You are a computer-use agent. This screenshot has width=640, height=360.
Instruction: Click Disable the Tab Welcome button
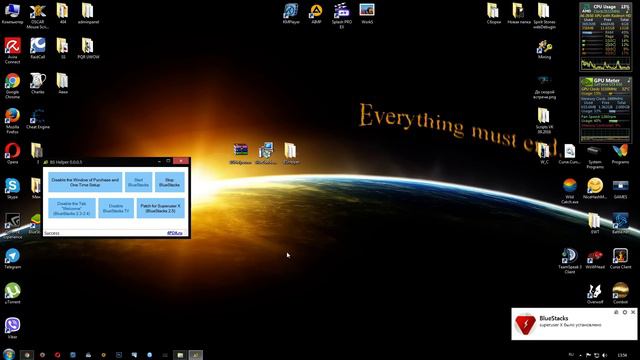point(72,208)
